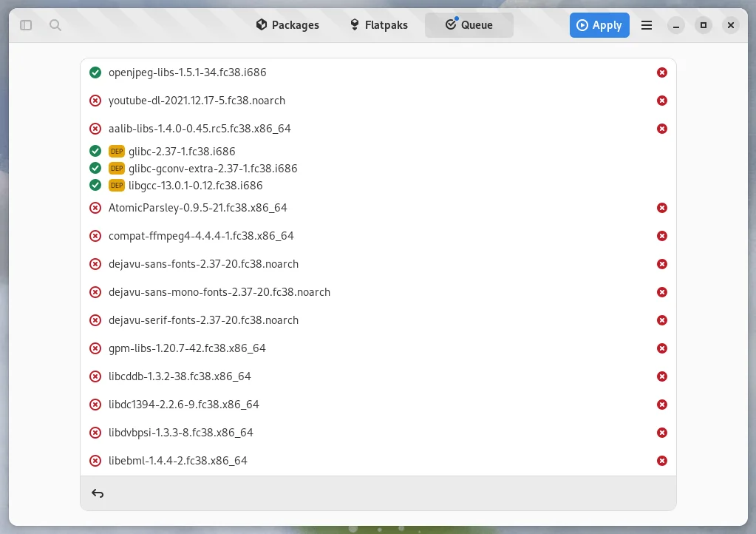
Task: Remove dejavu-sans-mono-fonts from the queue
Action: pyautogui.click(x=662, y=292)
